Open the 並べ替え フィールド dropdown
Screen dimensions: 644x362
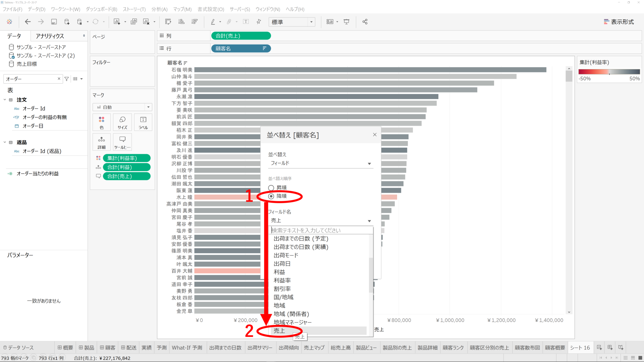[x=321, y=163]
